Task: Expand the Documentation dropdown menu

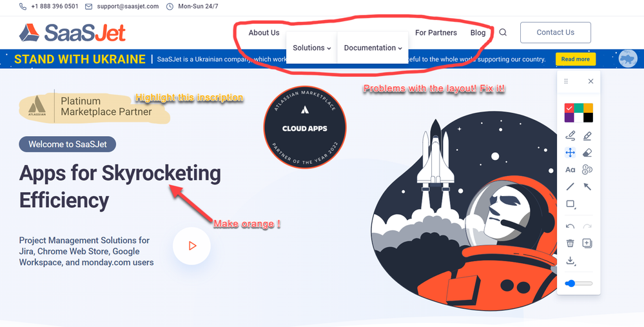Action: click(x=373, y=48)
